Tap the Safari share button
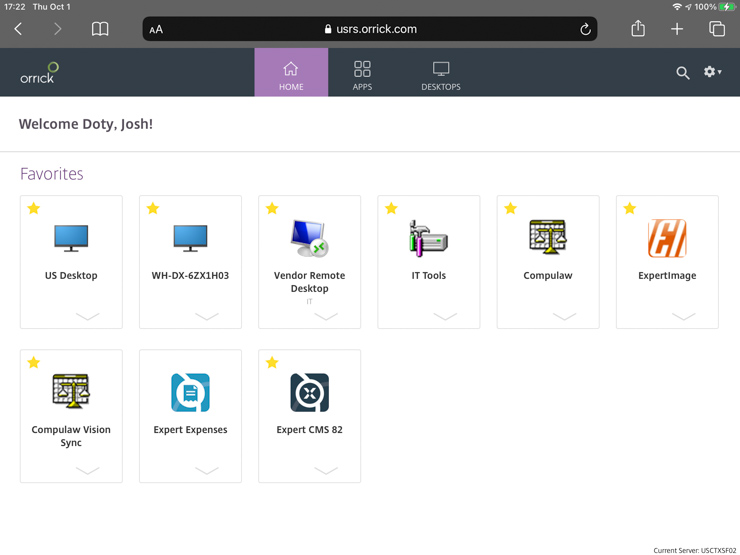The height and width of the screenshot is (555, 740). pyautogui.click(x=638, y=29)
